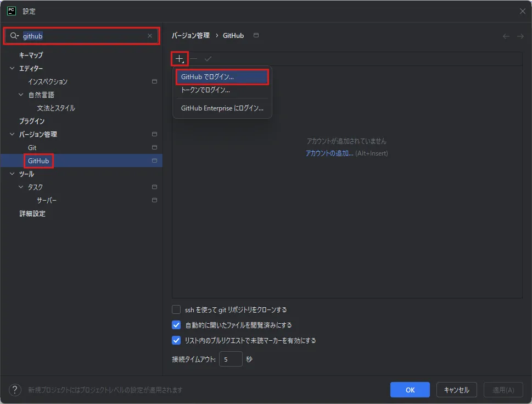Image resolution: width=532 pixels, height=404 pixels.
Task: Click the help question mark icon
Action: [15, 390]
